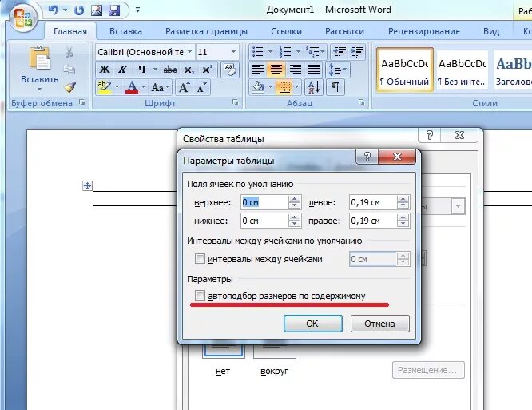Apply Italic formatting (К)
Image resolution: width=532 pixels, height=410 pixels.
pyautogui.click(x=123, y=70)
